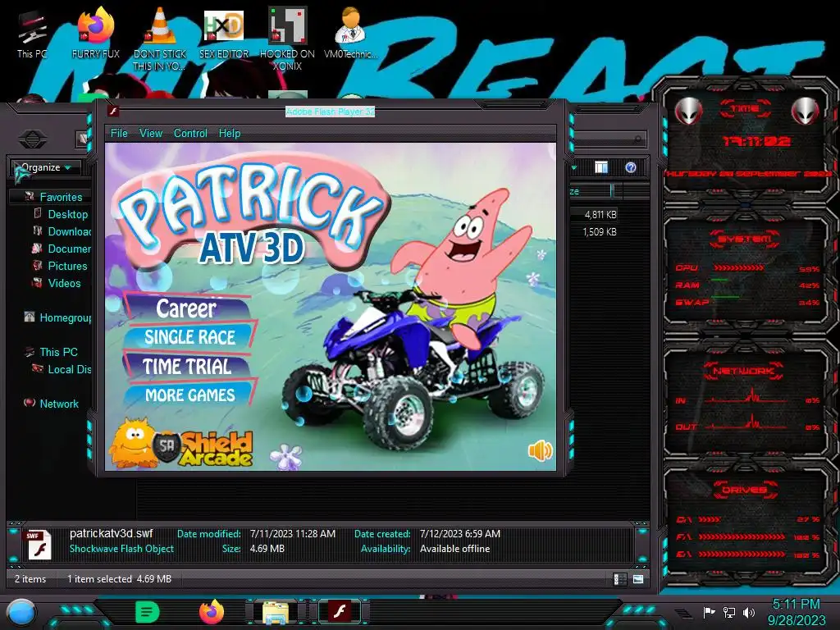Click the 1,509 KB file size cell
This screenshot has width=840, height=630.
click(600, 231)
